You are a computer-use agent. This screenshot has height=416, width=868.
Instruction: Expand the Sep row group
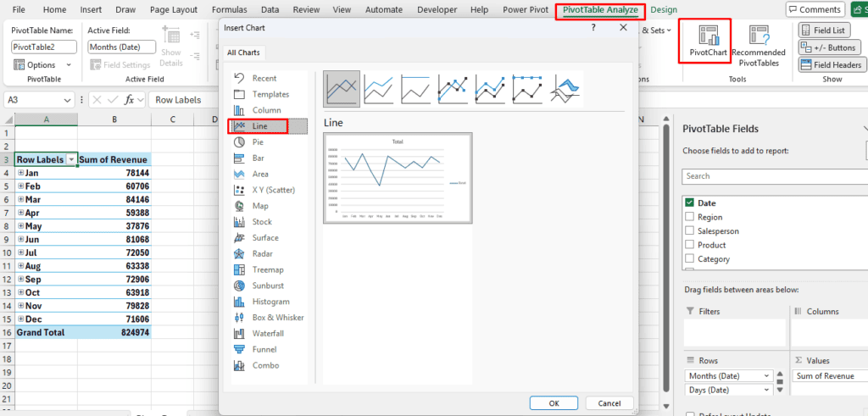(20, 279)
